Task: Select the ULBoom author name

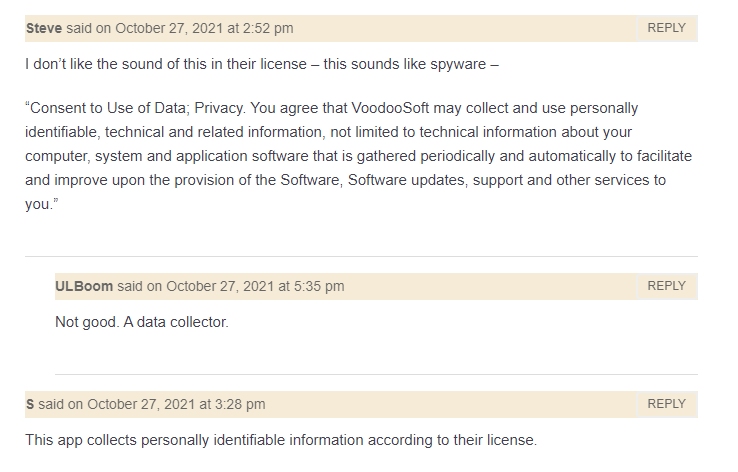Action: (84, 286)
